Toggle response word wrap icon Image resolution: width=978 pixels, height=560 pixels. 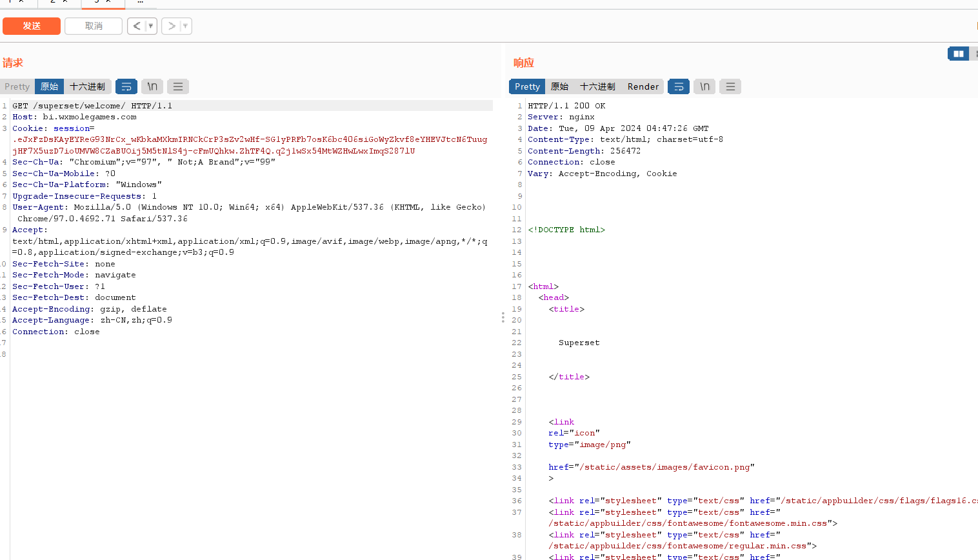(679, 86)
